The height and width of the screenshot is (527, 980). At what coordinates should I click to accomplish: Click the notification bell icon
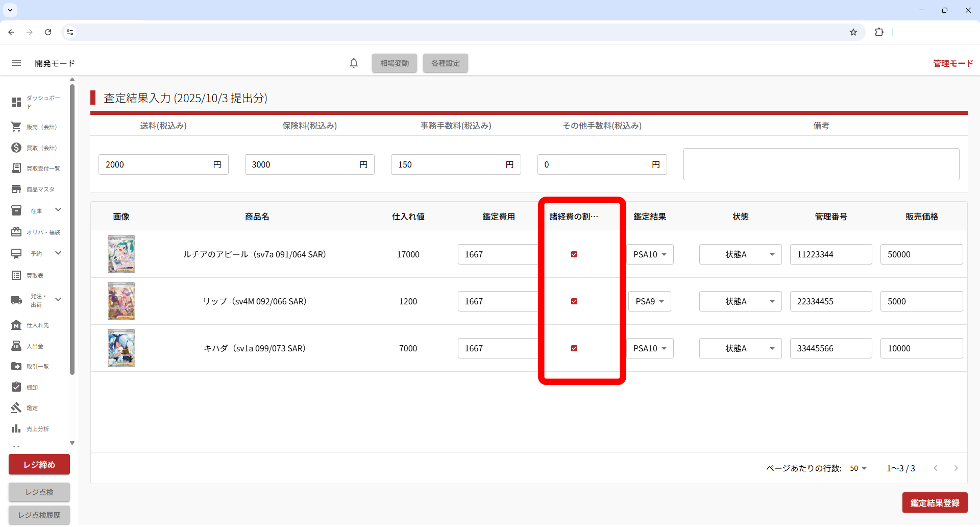pyautogui.click(x=354, y=63)
